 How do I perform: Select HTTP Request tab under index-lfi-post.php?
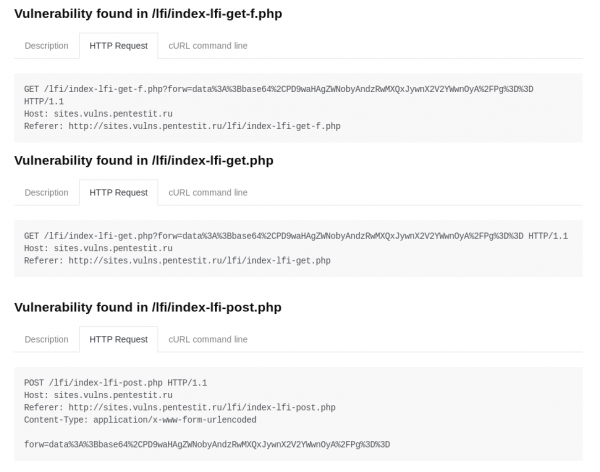coord(118,339)
